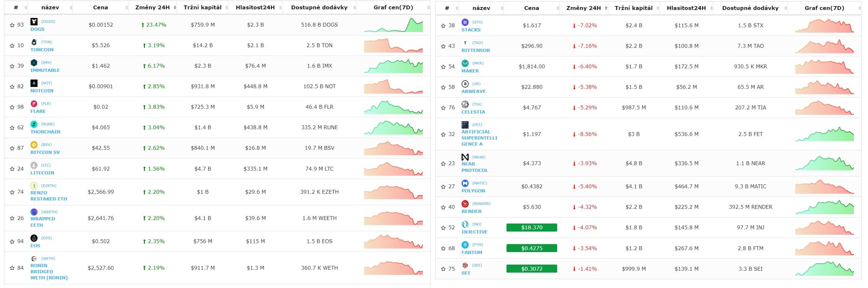Click the Render logo icon
Image resolution: width=868 pixels, height=288 pixels.
(465, 204)
